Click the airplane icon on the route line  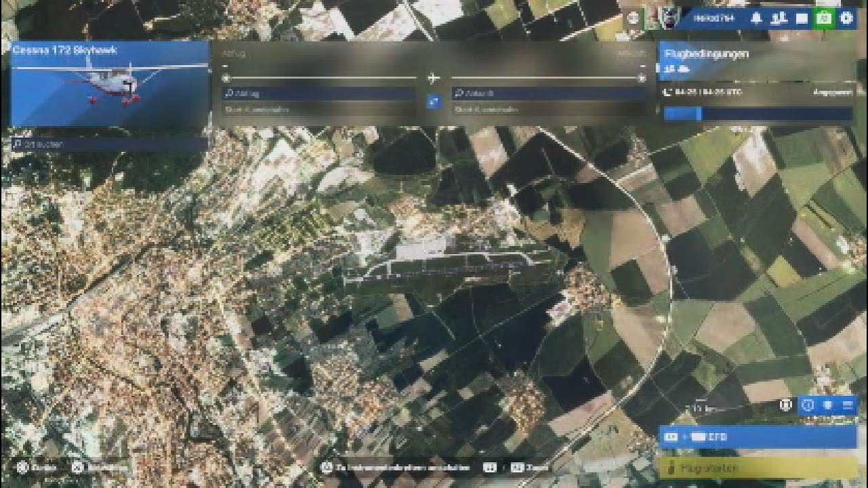(x=434, y=78)
